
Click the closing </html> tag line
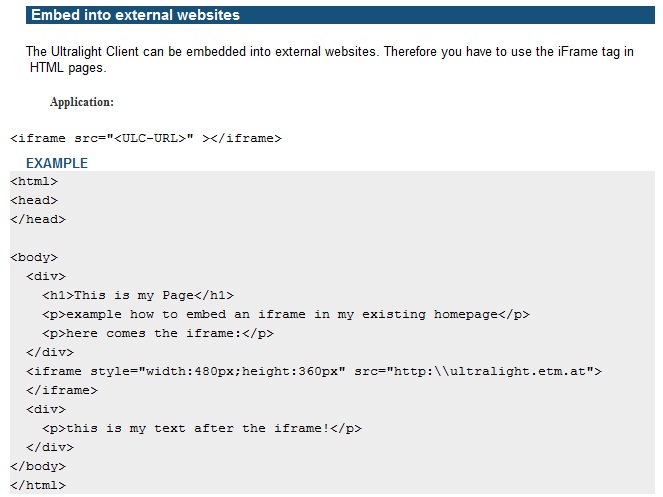[x=38, y=485]
